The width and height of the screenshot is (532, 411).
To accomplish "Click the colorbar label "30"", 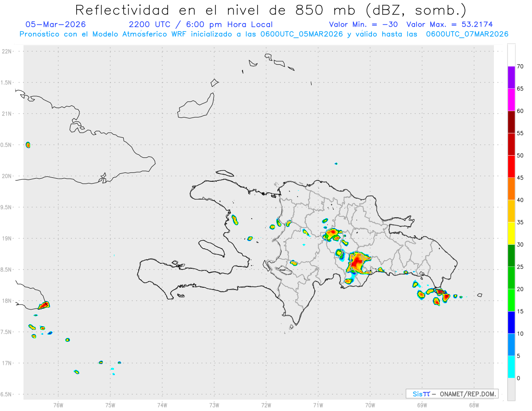I will click(520, 245).
